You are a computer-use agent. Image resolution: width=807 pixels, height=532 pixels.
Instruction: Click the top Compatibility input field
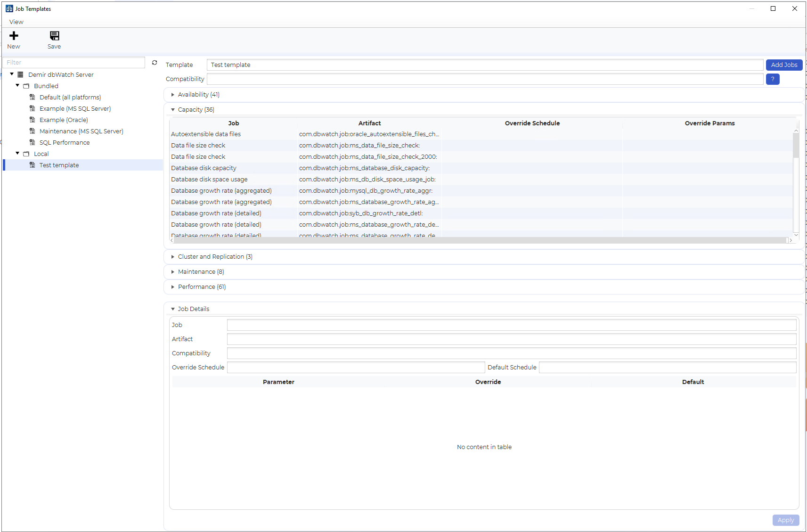point(485,79)
